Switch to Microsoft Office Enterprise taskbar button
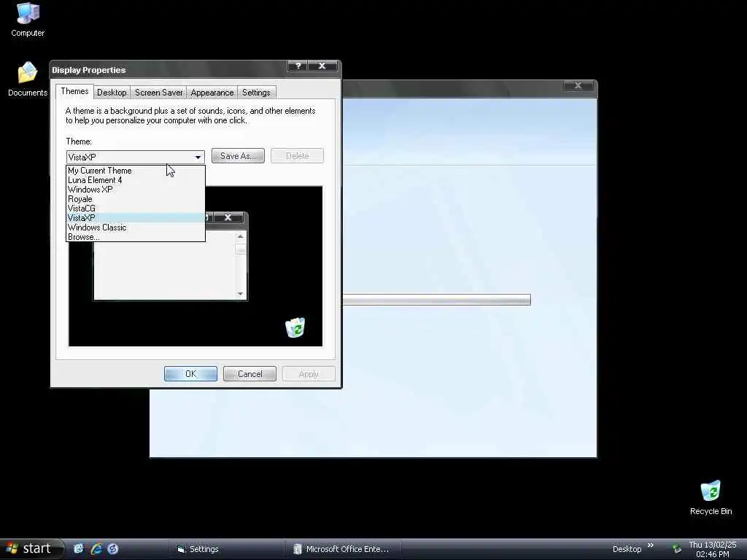This screenshot has width=747, height=560. 343,549
